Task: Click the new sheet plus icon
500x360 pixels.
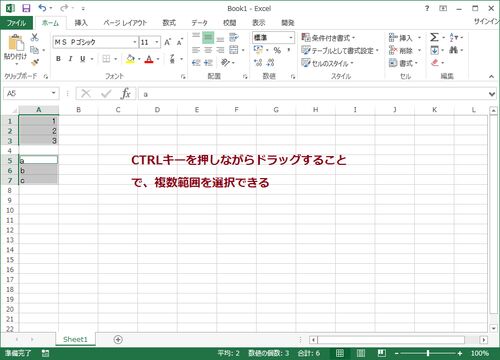Action: [x=118, y=339]
